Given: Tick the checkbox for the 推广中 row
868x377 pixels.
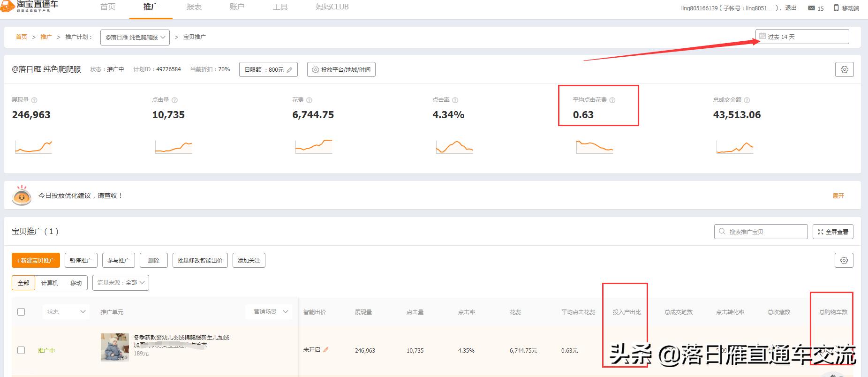Looking at the screenshot, I should coord(21,350).
